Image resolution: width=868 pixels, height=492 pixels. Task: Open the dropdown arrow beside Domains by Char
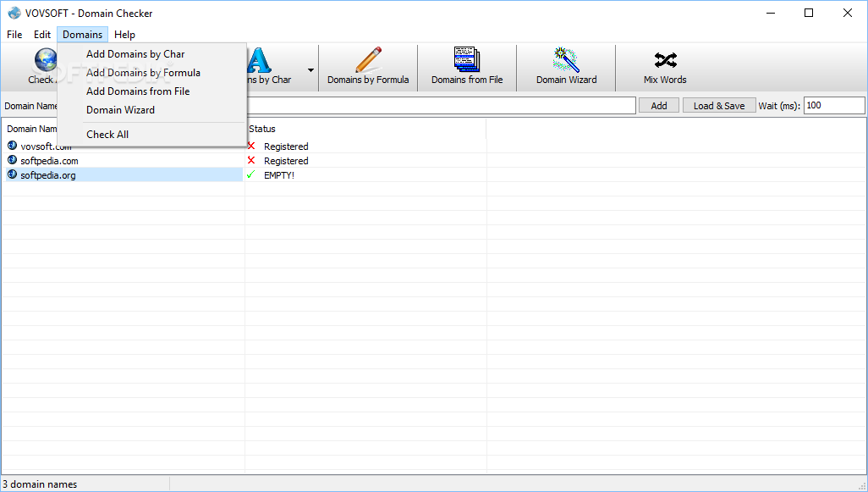(x=310, y=69)
